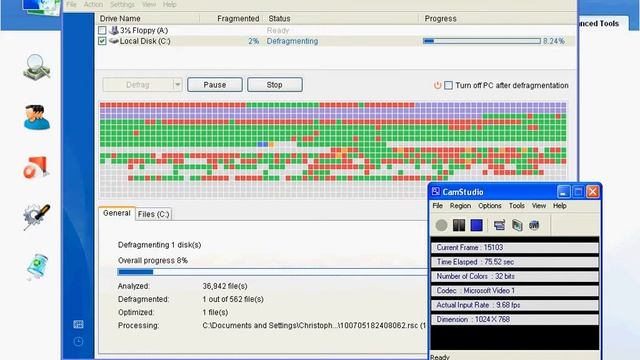The height and width of the screenshot is (360, 640).
Task: Open CamStudio Help menu
Action: coord(560,206)
